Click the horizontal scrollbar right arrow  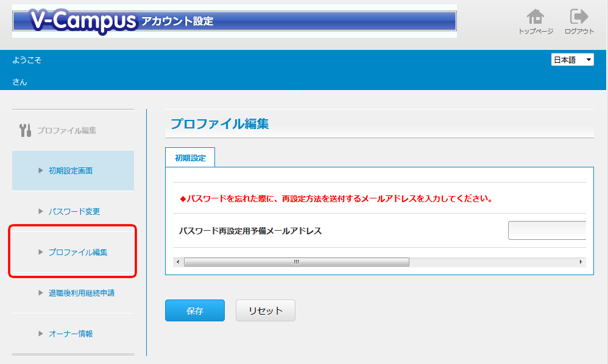coord(581,262)
